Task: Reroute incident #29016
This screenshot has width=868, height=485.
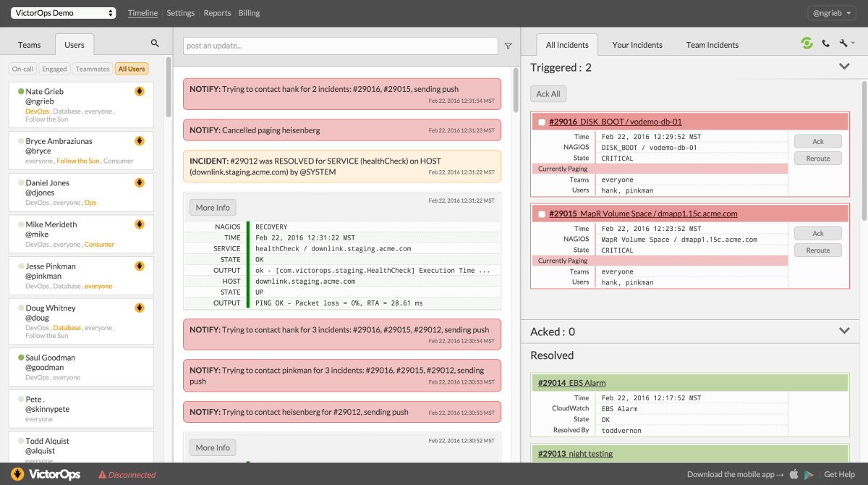Action: (817, 158)
